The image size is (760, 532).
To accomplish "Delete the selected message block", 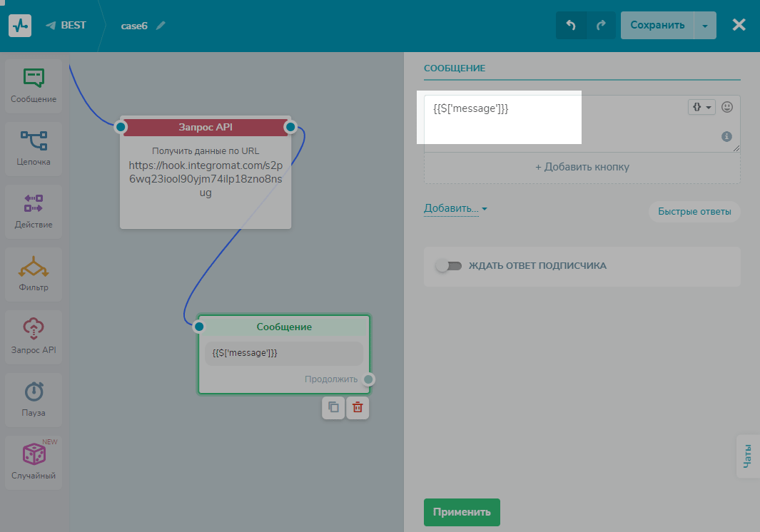I will (x=358, y=408).
